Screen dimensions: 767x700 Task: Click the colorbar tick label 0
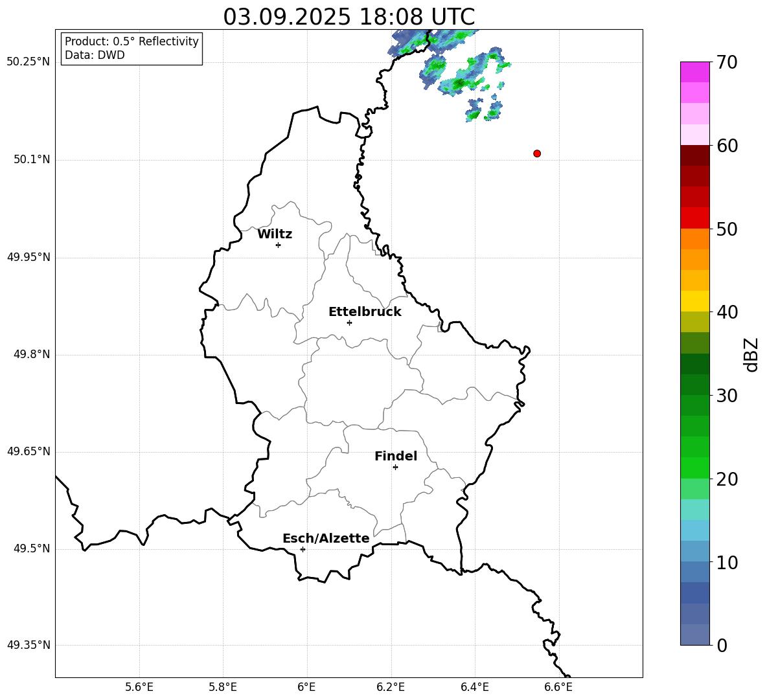click(x=722, y=646)
